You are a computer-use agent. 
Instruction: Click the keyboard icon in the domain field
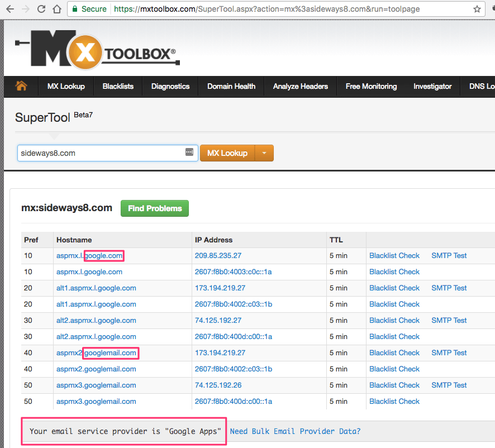click(189, 152)
